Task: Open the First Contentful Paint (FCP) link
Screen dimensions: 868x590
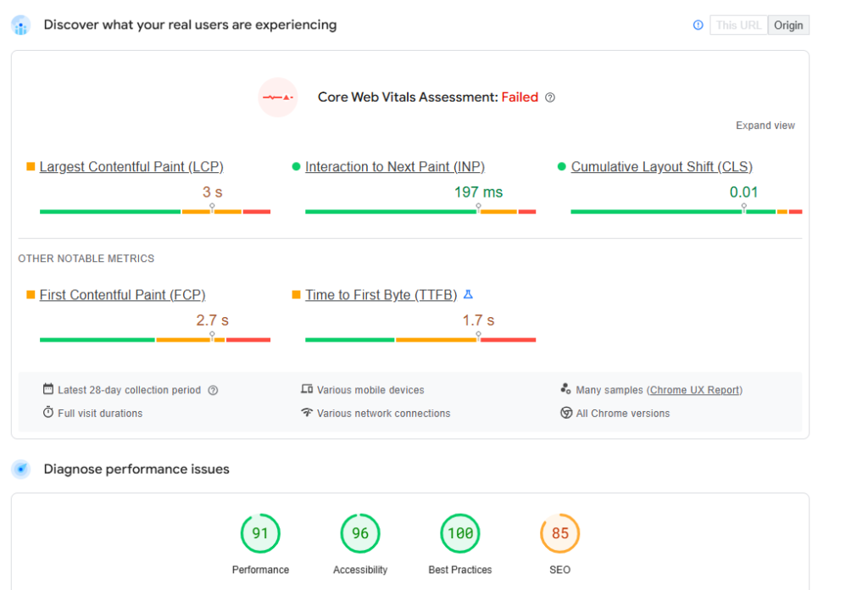Action: (122, 295)
